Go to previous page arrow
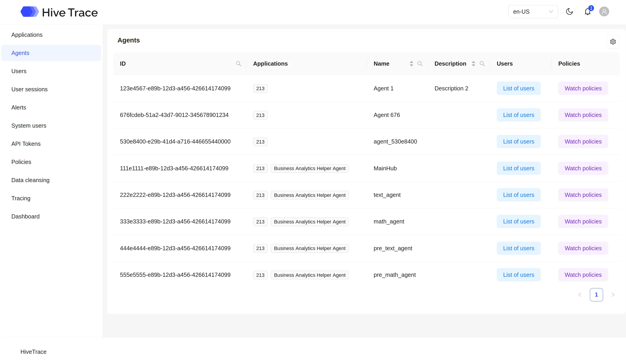The width and height of the screenshot is (626, 364). (580, 295)
